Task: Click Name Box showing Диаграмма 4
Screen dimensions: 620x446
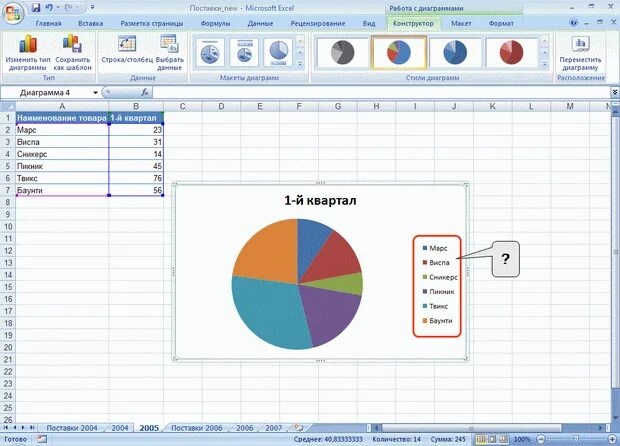Action: [45, 93]
